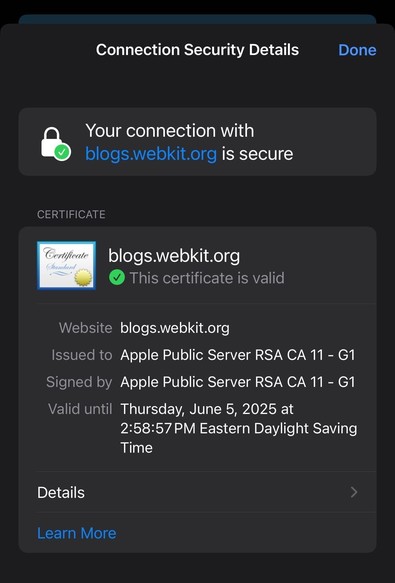Viewport: 395px width, 583px height.
Task: Tap the Done button
Action: pos(357,50)
